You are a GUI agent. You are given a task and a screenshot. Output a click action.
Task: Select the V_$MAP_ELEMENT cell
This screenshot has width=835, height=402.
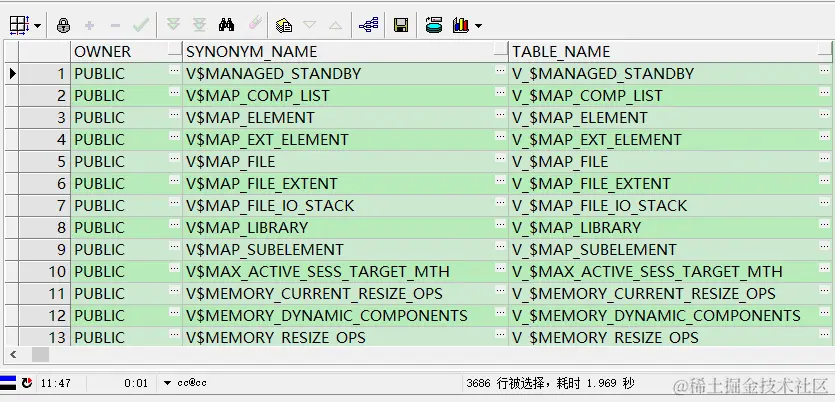pos(670,118)
